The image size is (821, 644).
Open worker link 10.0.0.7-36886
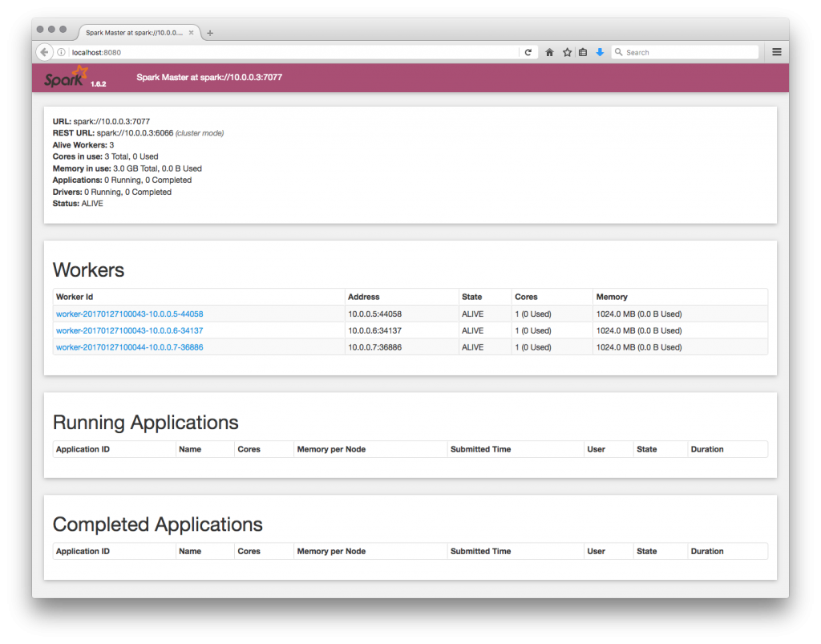click(x=129, y=347)
